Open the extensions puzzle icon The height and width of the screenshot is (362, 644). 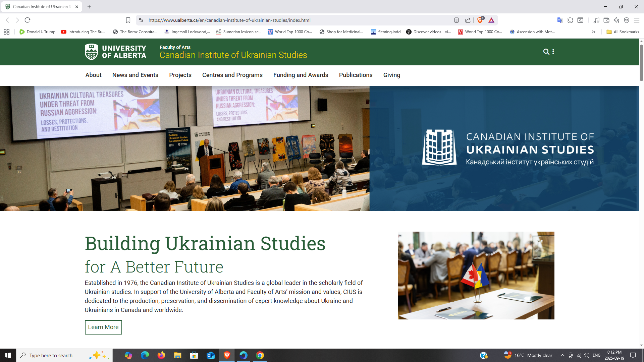[570, 20]
